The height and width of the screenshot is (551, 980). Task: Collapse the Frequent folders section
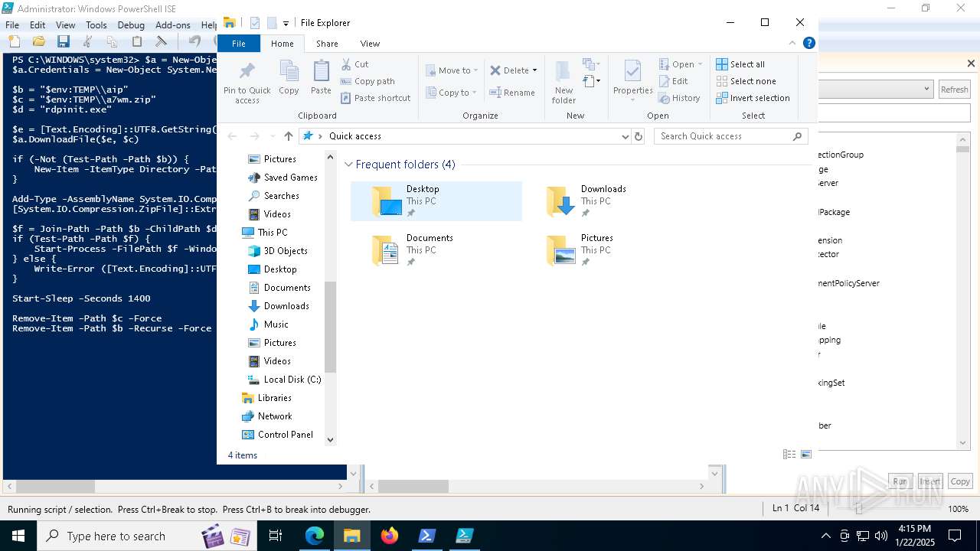click(x=348, y=165)
